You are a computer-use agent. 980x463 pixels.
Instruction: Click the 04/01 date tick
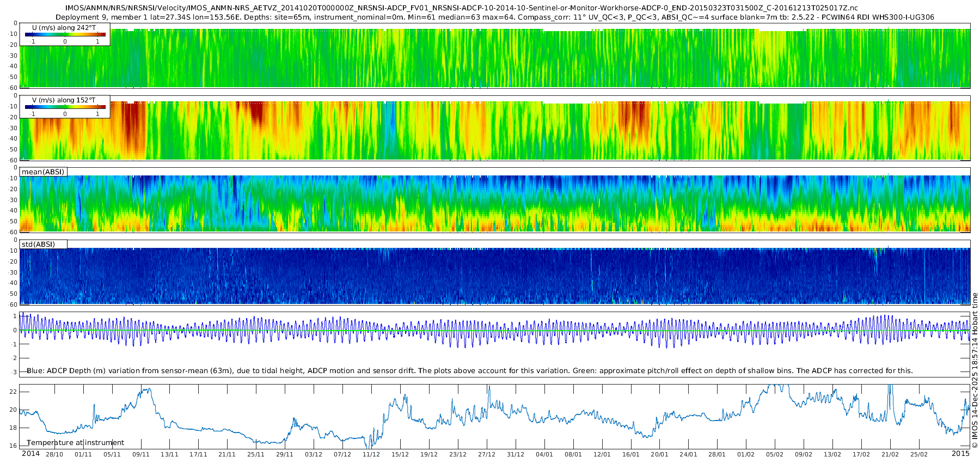[x=544, y=454]
